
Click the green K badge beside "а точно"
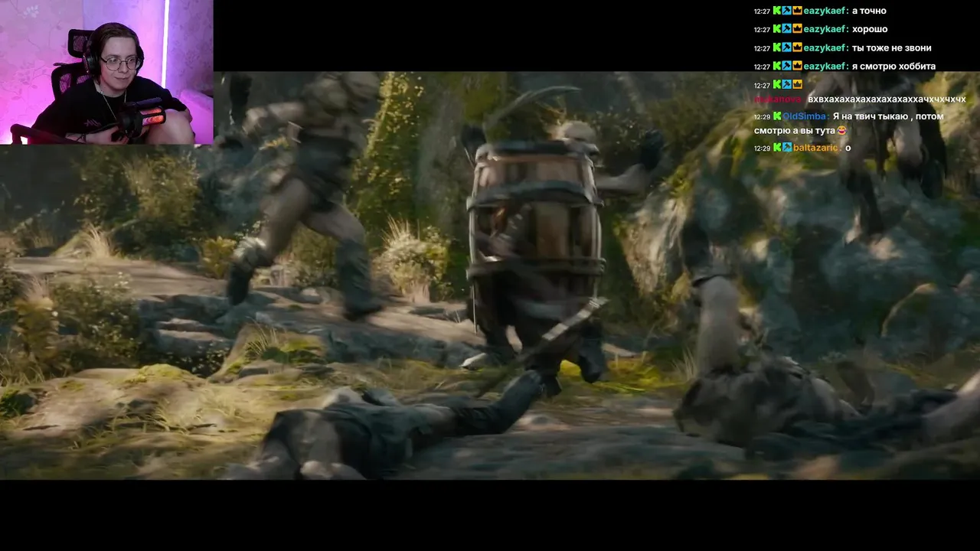[777, 11]
